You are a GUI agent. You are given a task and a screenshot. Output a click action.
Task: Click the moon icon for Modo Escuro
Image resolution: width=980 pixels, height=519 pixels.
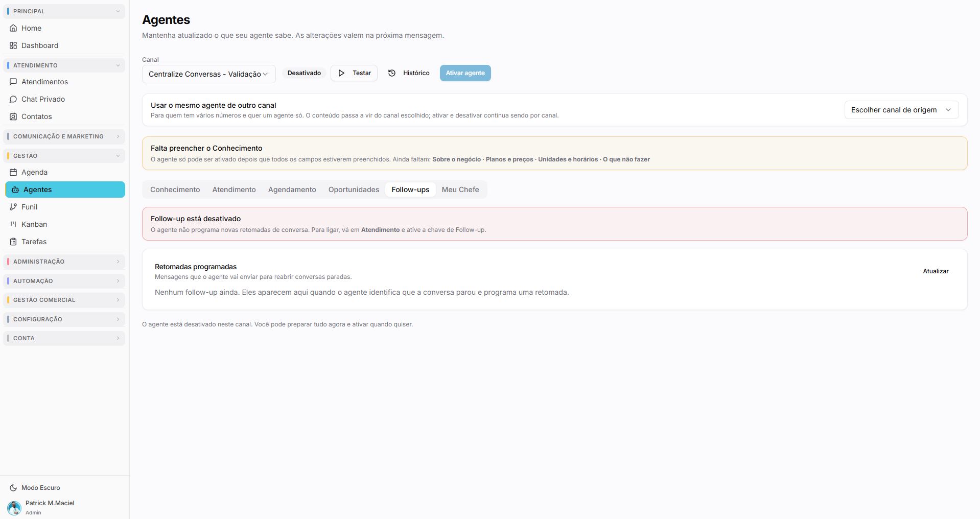point(13,488)
